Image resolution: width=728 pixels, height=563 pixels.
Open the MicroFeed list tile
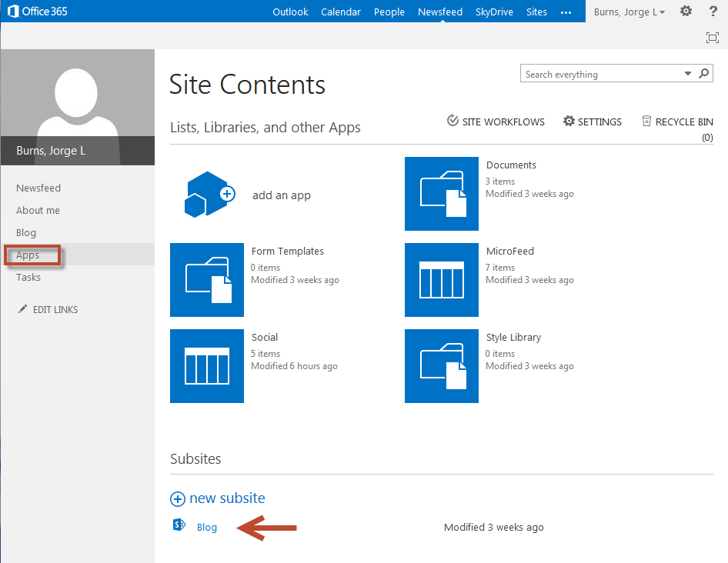point(441,280)
